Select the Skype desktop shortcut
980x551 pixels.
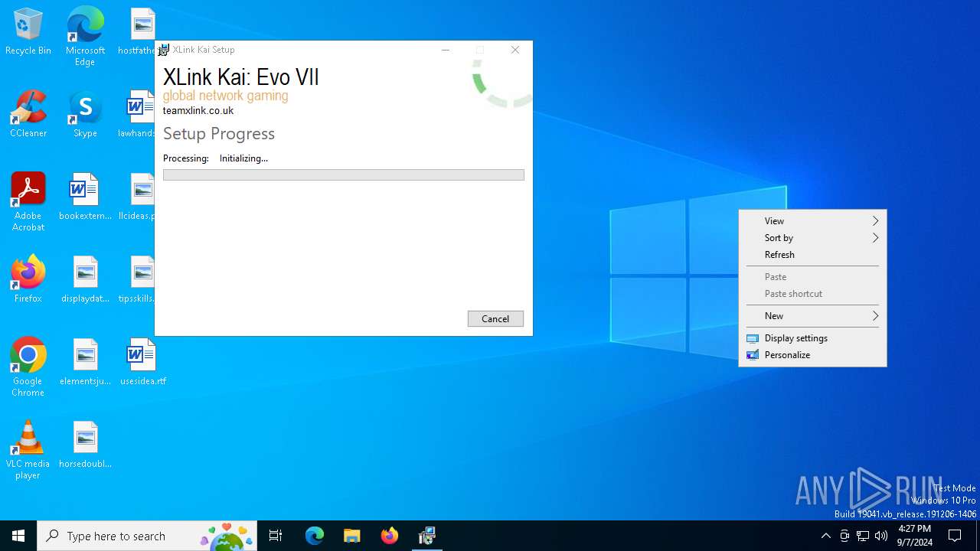(x=85, y=115)
